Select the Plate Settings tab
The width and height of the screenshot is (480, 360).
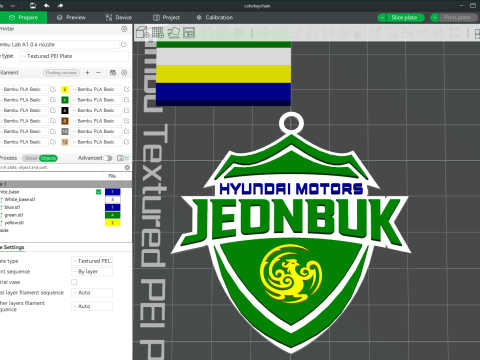(12, 247)
